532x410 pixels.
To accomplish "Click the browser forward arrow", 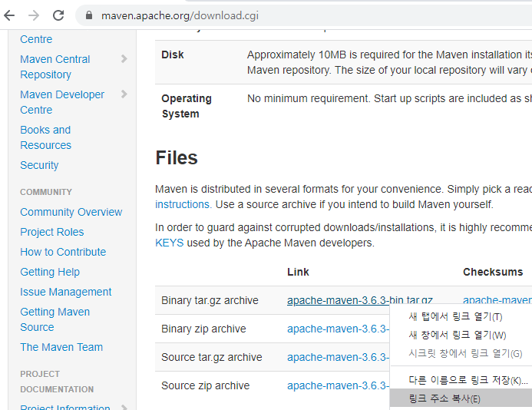I will point(34,15).
